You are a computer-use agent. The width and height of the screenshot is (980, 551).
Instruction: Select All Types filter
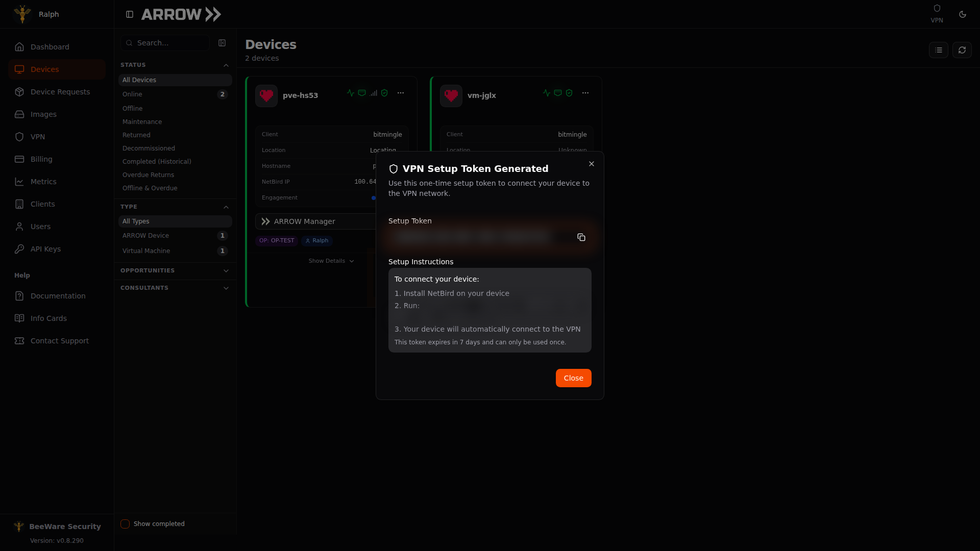point(175,221)
